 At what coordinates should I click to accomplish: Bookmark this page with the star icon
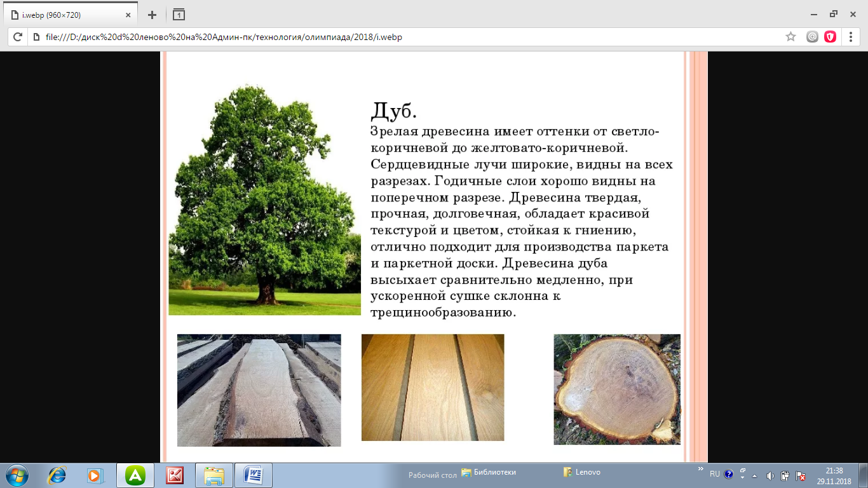(790, 37)
